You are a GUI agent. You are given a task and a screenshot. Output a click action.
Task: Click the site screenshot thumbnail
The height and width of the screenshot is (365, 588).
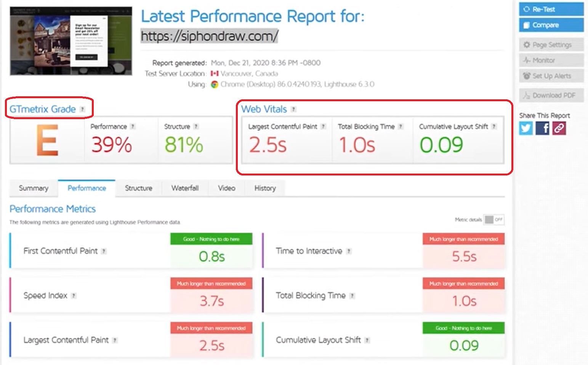point(71,41)
